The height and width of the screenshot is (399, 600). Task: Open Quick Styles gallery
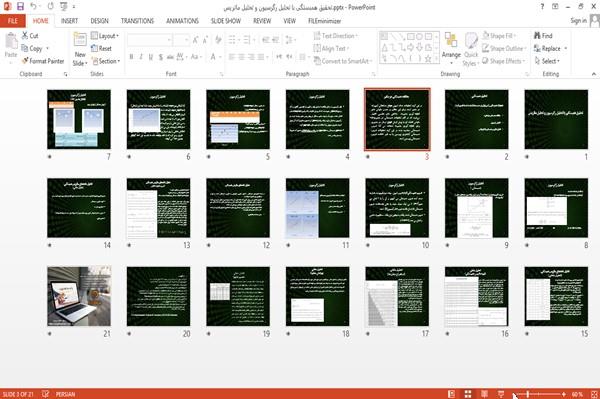tap(471, 49)
